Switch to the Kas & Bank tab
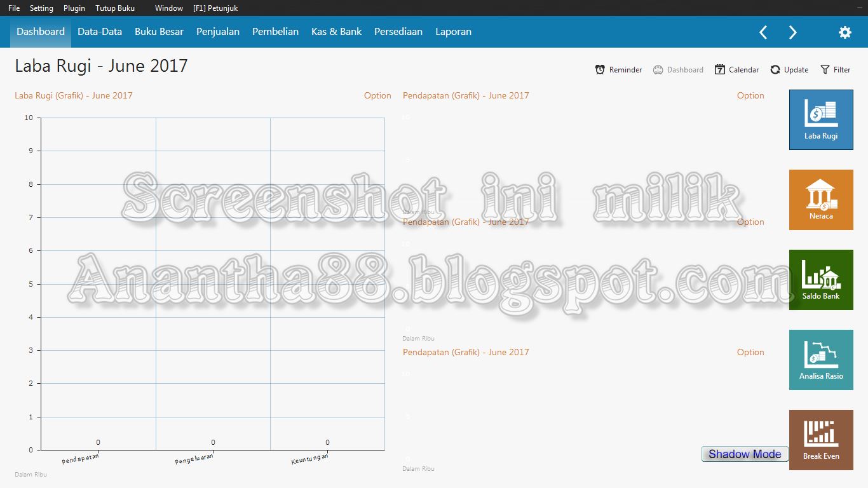Viewport: 868px width, 488px height. click(x=336, y=31)
